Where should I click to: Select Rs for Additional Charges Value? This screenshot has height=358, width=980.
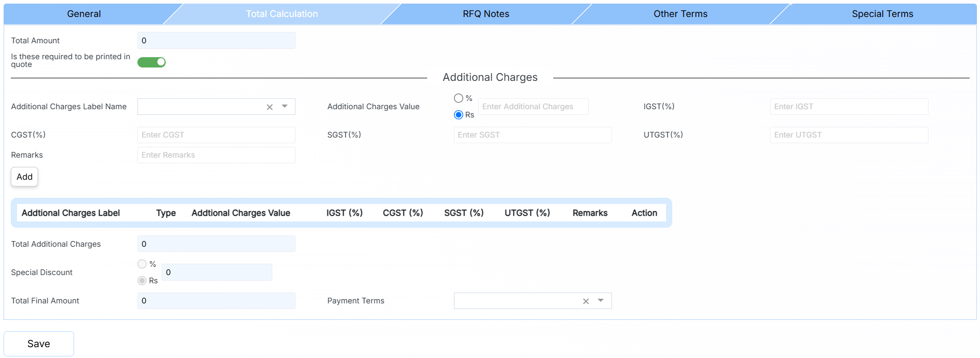458,115
